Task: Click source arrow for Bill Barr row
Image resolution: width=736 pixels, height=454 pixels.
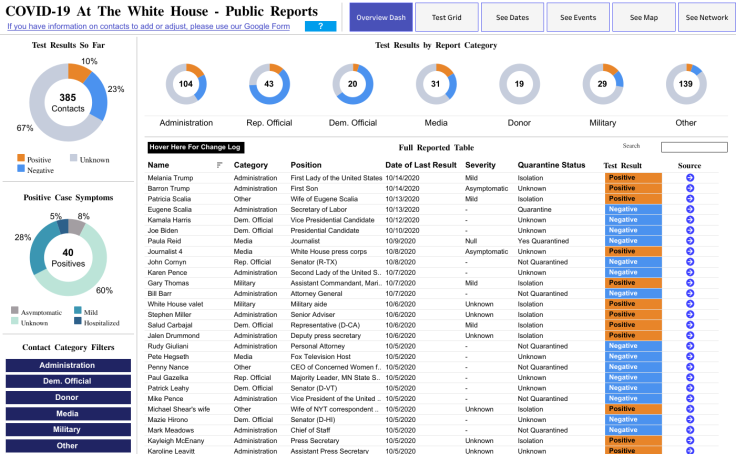Action: click(x=690, y=293)
